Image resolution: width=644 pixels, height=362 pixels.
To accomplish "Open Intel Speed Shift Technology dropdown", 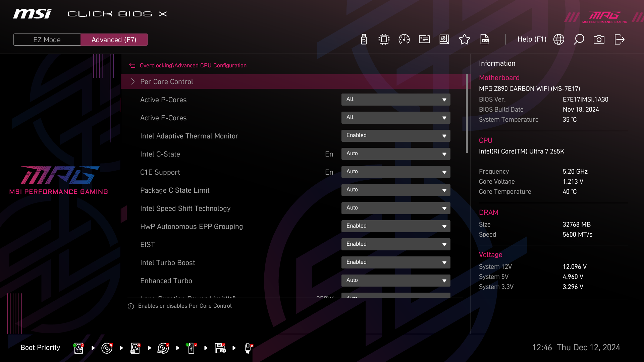I will (396, 208).
